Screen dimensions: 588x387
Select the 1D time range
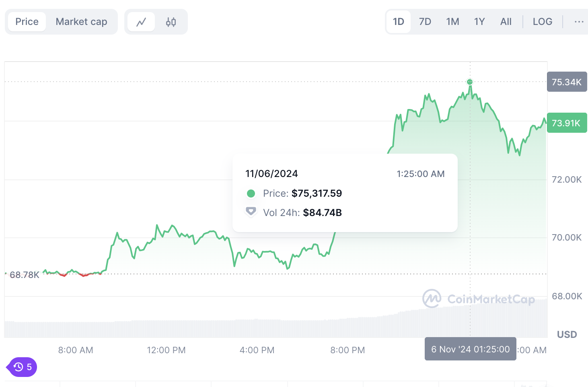[398, 22]
